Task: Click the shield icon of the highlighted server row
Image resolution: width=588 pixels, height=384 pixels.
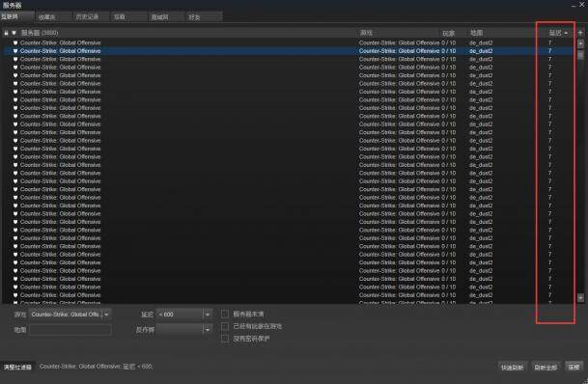Action: coord(15,51)
